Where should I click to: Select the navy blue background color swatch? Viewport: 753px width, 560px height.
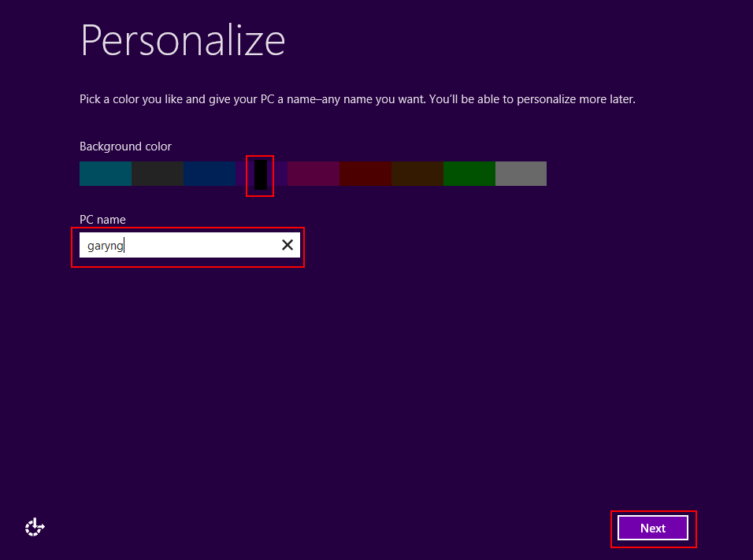point(210,173)
